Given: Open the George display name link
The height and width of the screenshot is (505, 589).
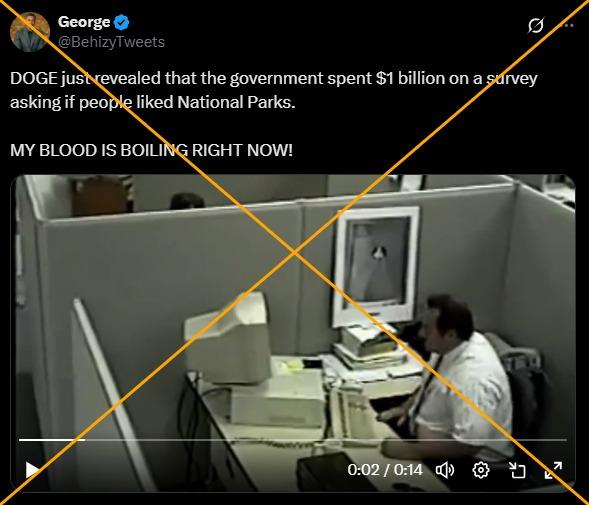Looking at the screenshot, I should 84,22.
